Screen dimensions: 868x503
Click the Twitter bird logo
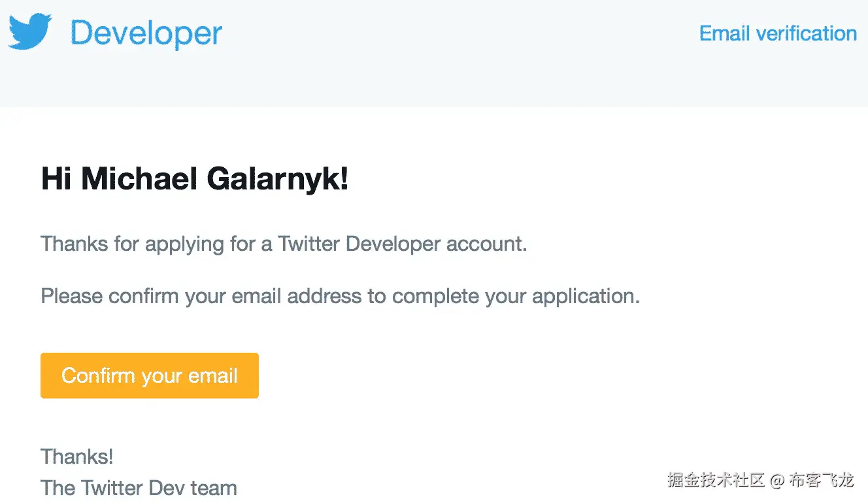pos(30,32)
